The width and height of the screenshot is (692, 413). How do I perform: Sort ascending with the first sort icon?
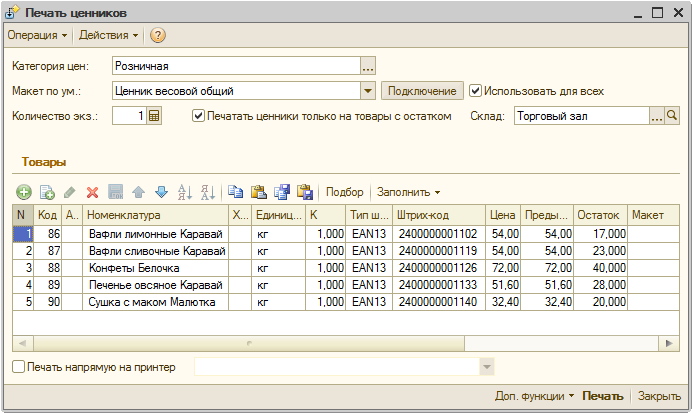pyautogui.click(x=184, y=192)
